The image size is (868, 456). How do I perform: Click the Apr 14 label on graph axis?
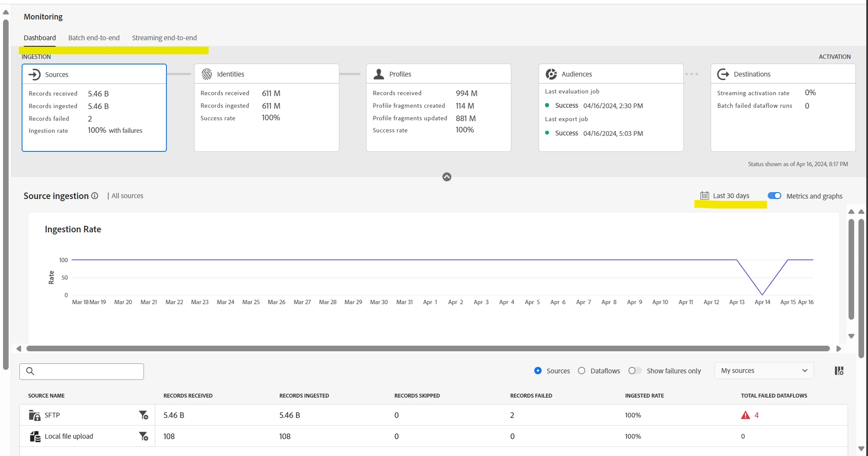[x=763, y=302]
